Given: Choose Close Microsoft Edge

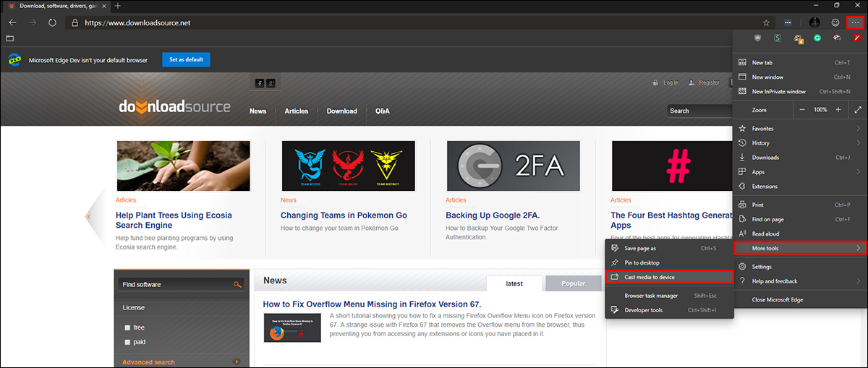Looking at the screenshot, I should point(800,299).
